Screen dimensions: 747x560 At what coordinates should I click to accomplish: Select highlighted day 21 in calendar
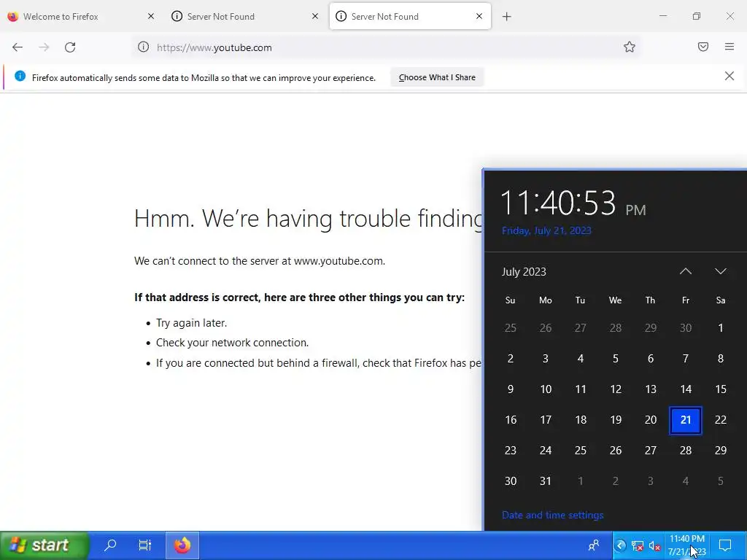coord(686,420)
